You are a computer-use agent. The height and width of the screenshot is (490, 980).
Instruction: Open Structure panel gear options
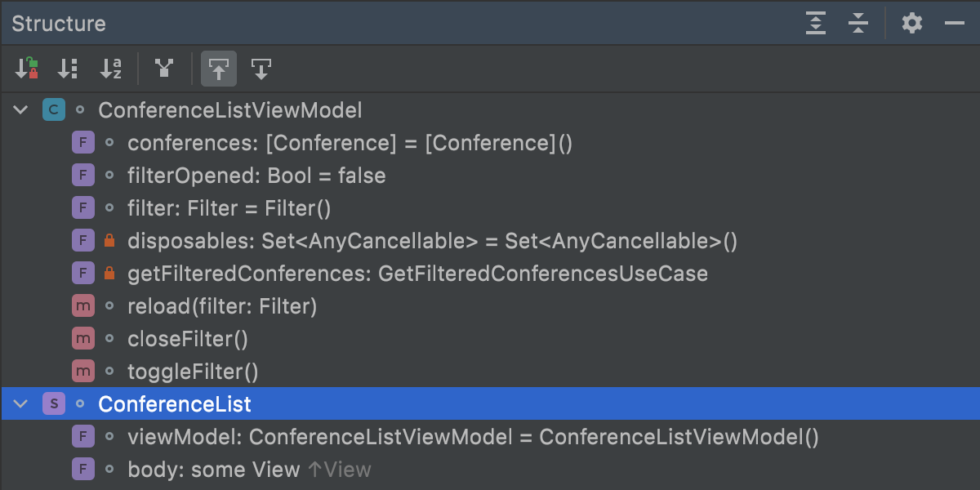pyautogui.click(x=912, y=23)
